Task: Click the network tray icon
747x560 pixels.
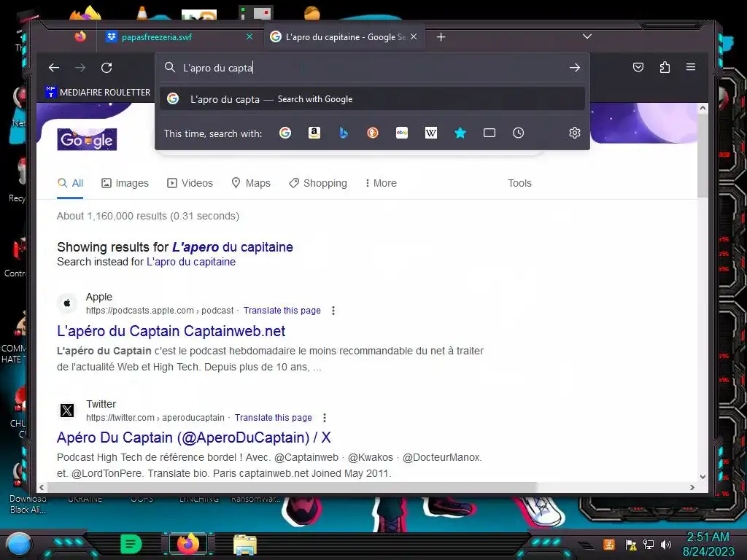Action: (648, 544)
